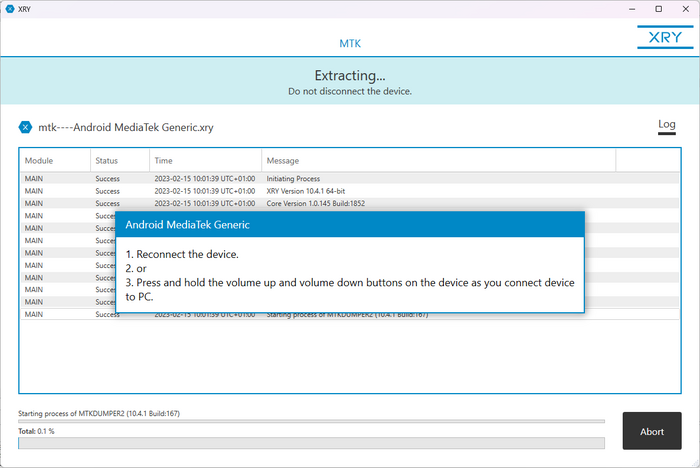Click the XRY logo in top-right corner
Screen dimensions: 700x468
[665, 37]
